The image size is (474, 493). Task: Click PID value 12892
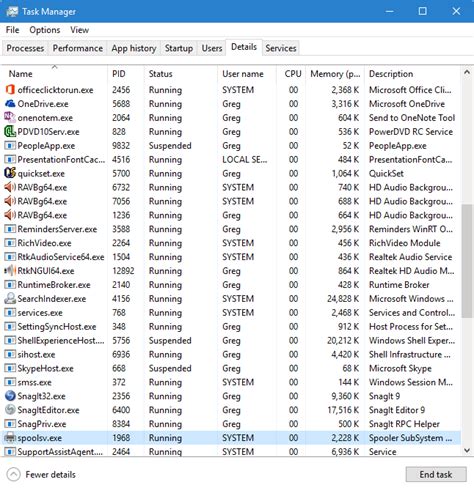pyautogui.click(x=123, y=271)
